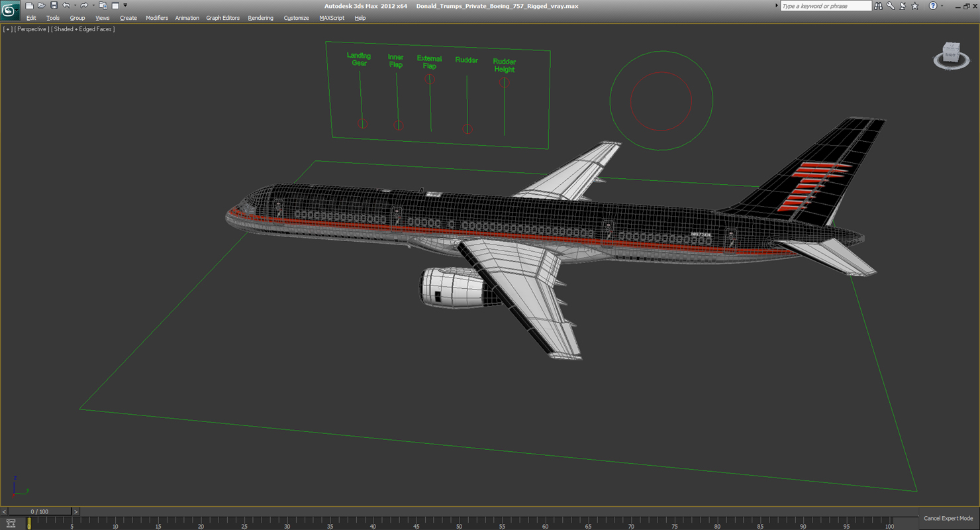Undo the last action arrow icon

click(x=66, y=6)
